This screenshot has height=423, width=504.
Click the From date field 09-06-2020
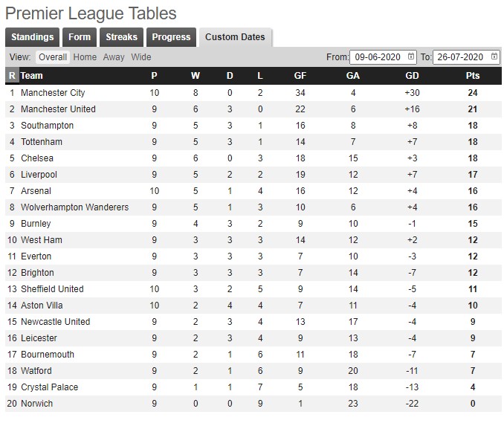click(x=383, y=57)
